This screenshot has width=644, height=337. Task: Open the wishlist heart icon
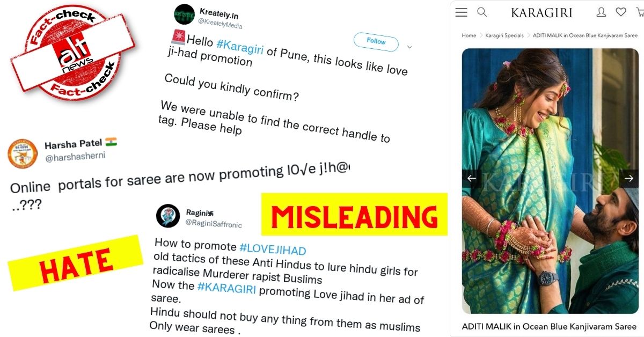pos(621,12)
